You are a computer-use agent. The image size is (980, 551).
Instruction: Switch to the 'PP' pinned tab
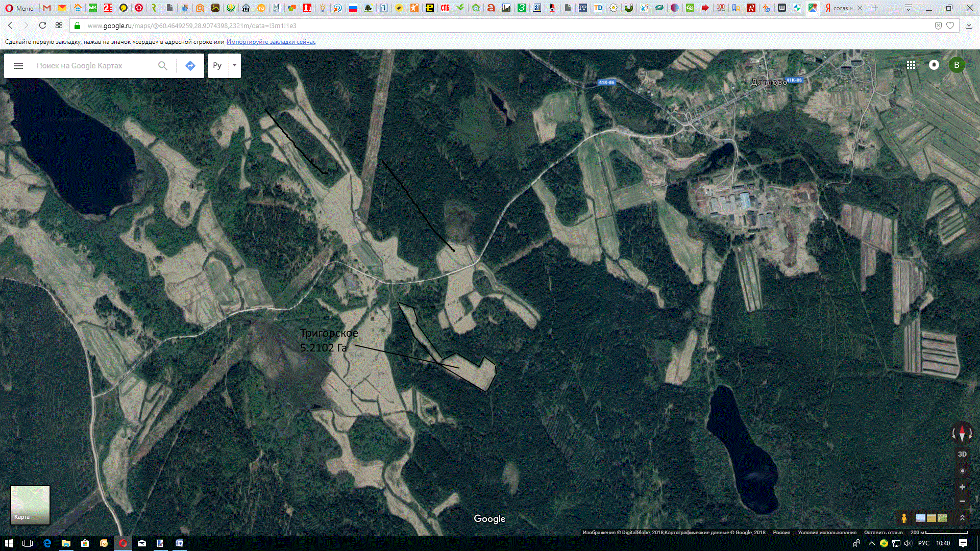pos(583,8)
